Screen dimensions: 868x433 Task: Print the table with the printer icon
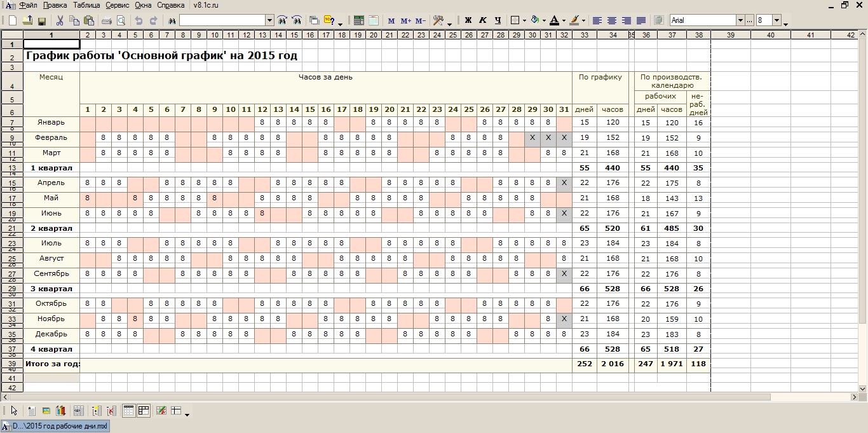pos(107,20)
